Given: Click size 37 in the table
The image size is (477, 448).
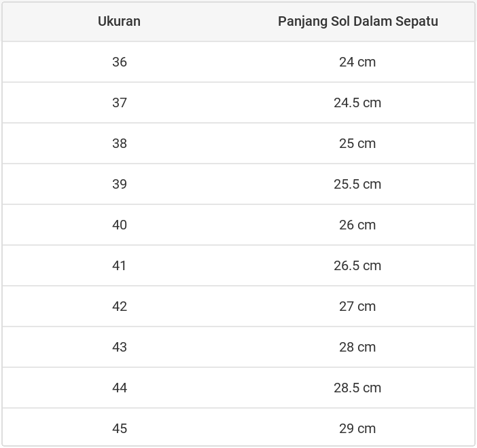Looking at the screenshot, I should 120,102.
